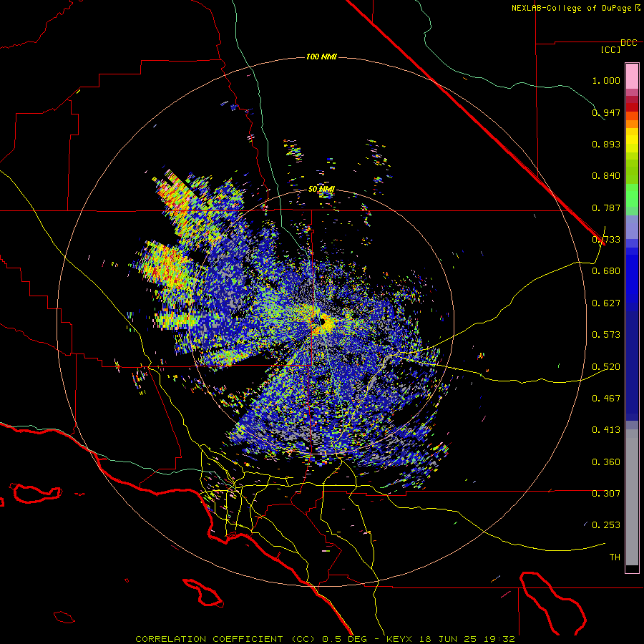644x644 pixels.
Task: Click the KEYX station identifier
Action: pyautogui.click(x=399, y=639)
